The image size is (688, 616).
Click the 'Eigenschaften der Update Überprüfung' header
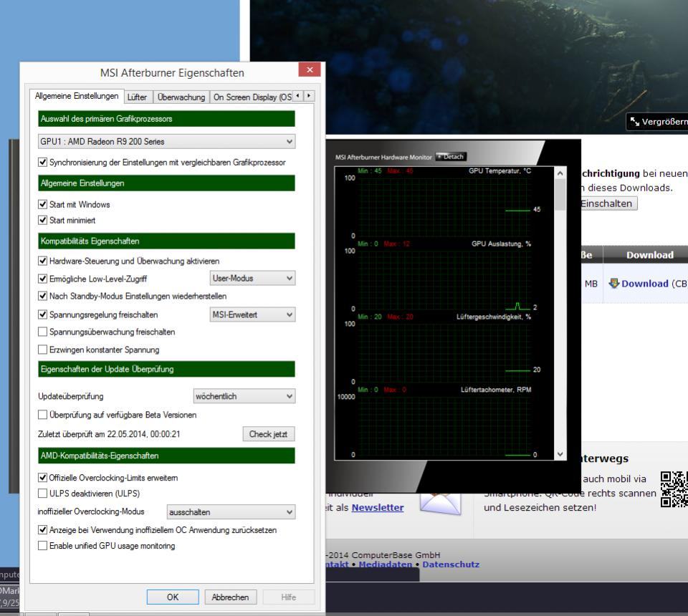[166, 369]
